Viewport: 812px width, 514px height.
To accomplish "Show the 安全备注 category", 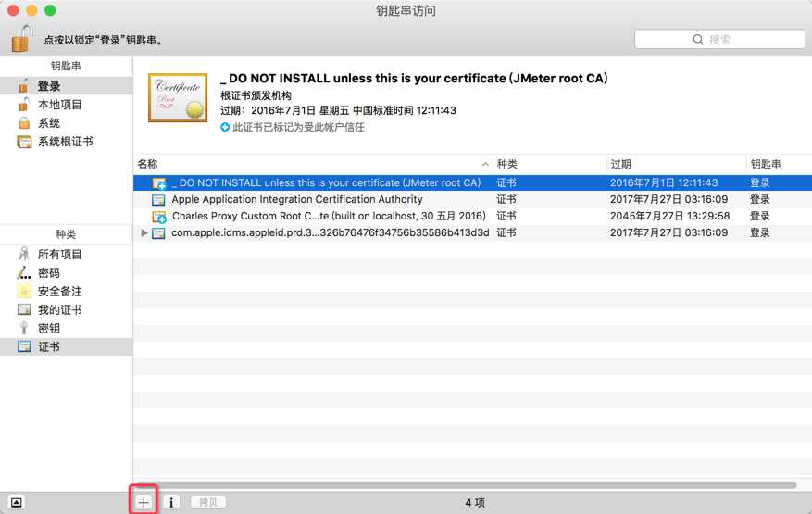I will pyautogui.click(x=67, y=291).
